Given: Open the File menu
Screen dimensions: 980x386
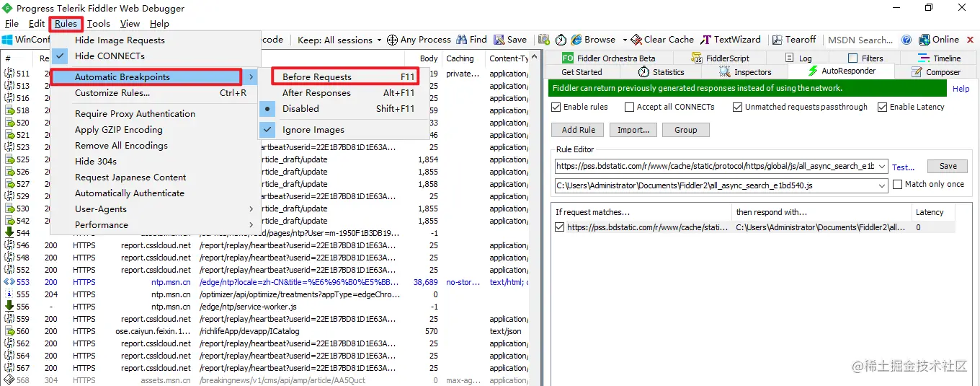Looking at the screenshot, I should click(12, 24).
